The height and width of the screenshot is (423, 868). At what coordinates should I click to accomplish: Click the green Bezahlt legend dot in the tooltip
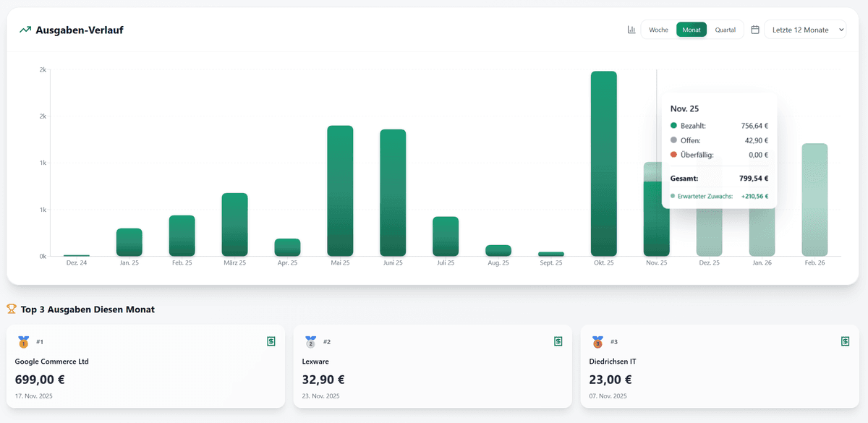point(674,125)
